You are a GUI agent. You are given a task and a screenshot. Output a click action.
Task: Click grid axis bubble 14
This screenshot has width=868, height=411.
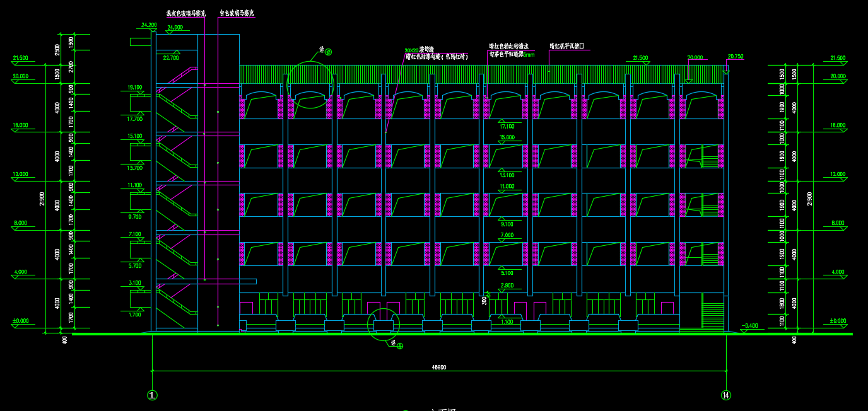pyautogui.click(x=725, y=395)
